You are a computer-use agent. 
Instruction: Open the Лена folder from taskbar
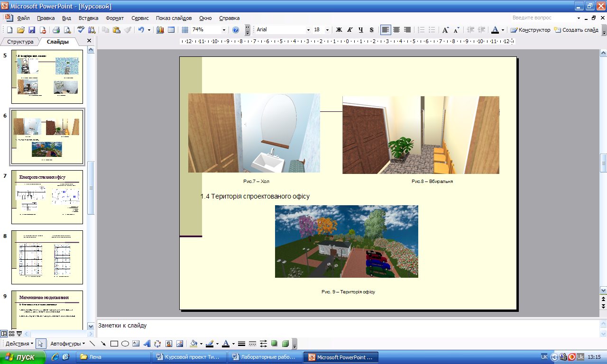coord(114,357)
